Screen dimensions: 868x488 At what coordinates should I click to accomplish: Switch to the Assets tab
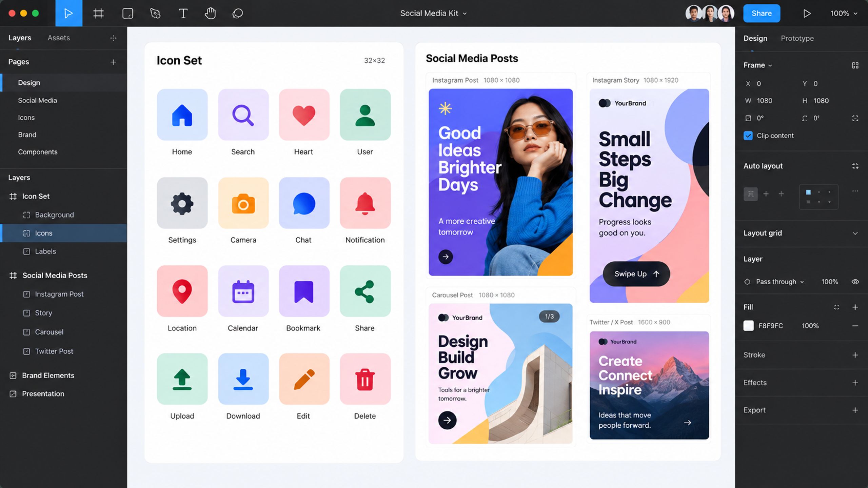point(59,38)
